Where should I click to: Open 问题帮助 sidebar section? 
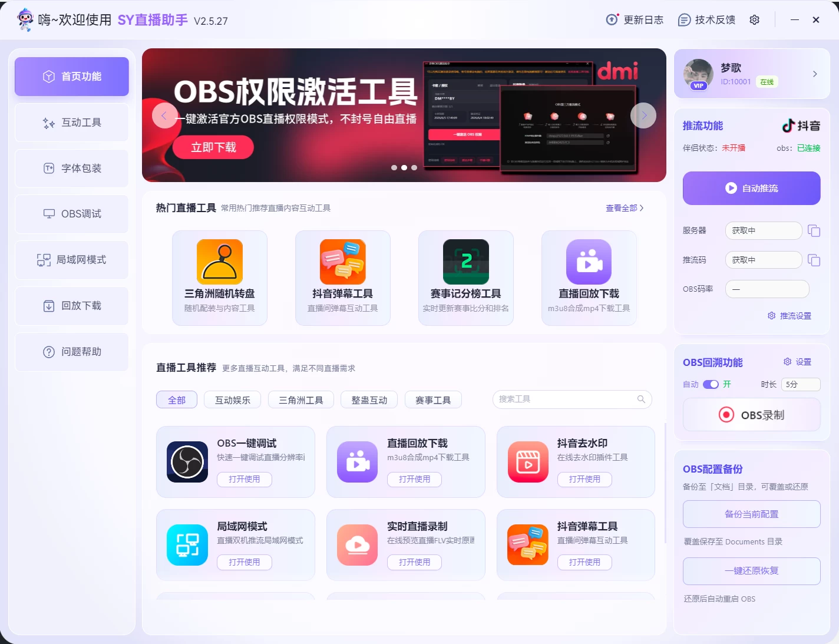click(72, 352)
